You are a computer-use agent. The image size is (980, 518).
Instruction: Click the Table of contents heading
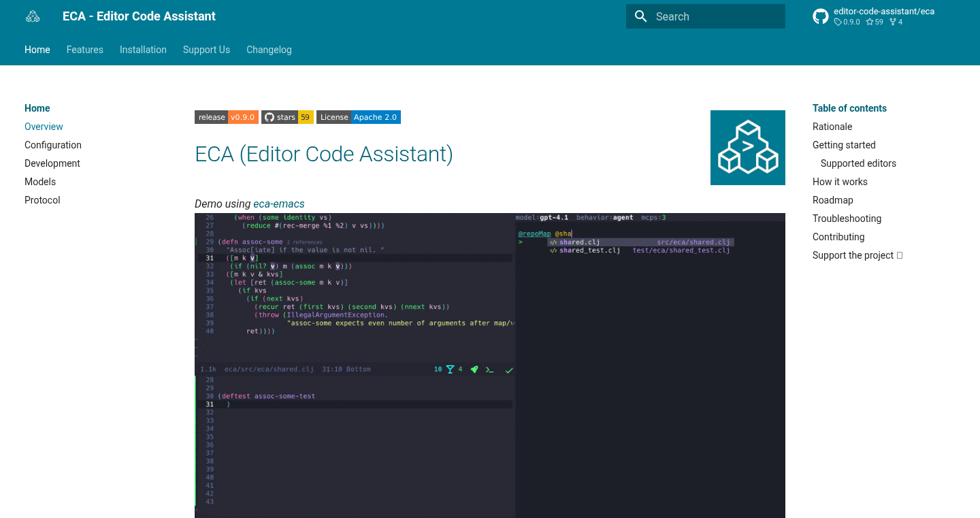[x=849, y=108]
